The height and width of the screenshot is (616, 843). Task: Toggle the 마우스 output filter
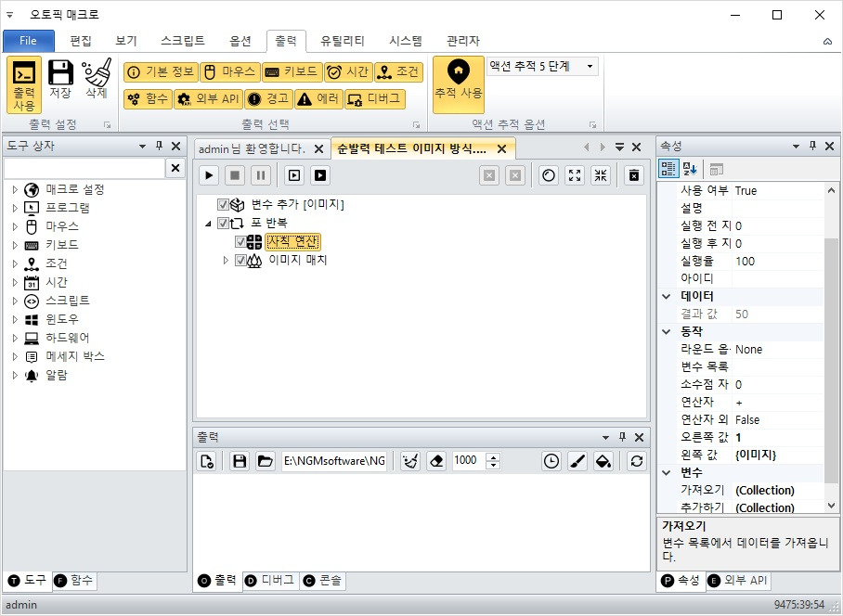point(230,72)
